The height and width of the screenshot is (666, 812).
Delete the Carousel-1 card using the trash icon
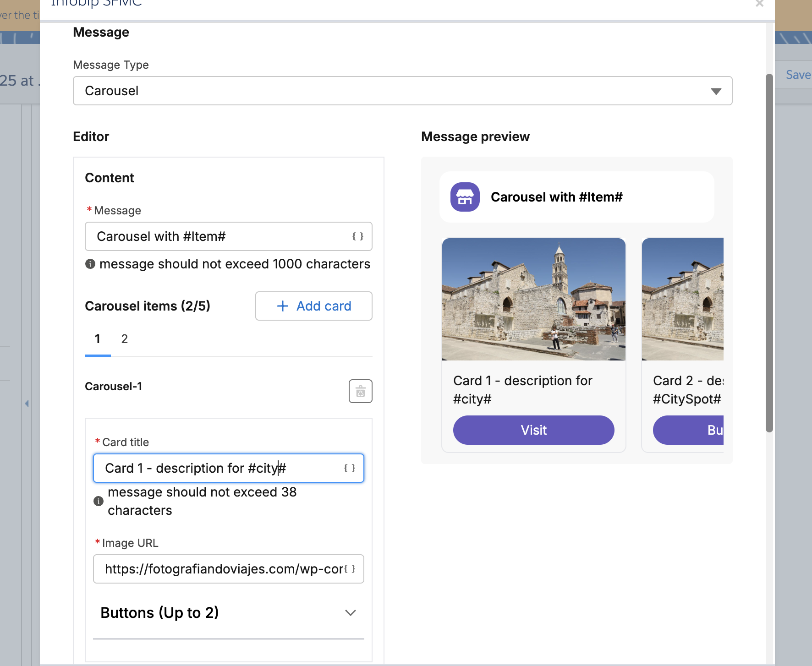(x=360, y=391)
